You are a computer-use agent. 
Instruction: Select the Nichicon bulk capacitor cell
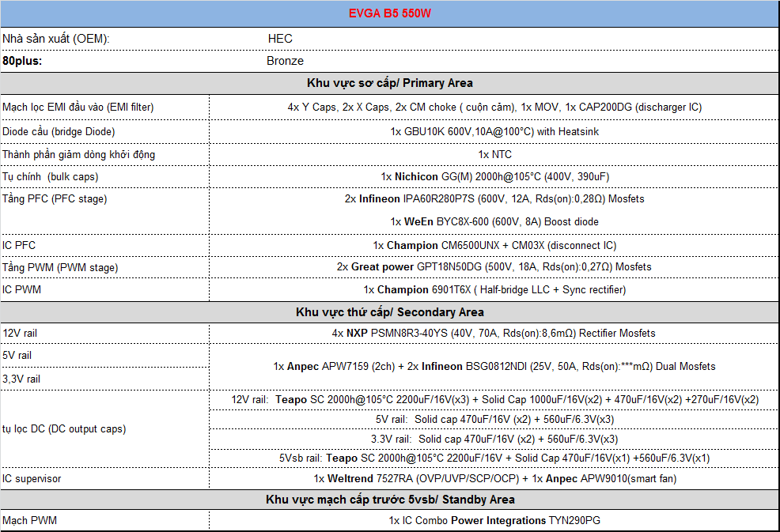pyautogui.click(x=494, y=176)
